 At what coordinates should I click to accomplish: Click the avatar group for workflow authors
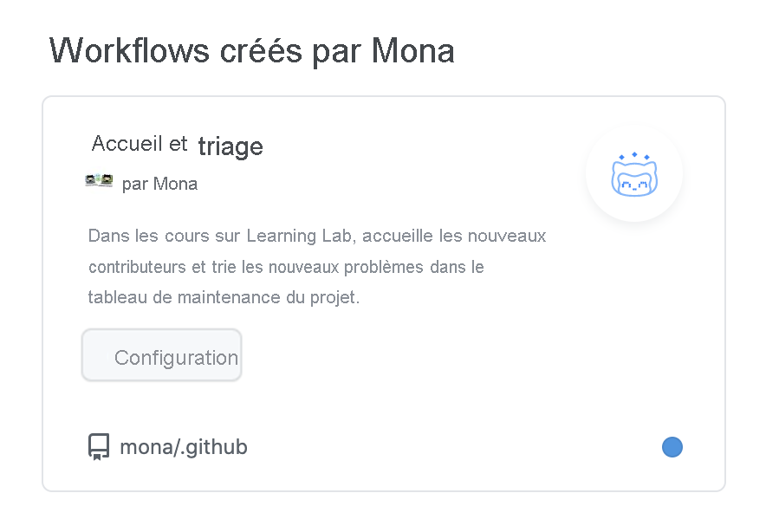click(99, 181)
